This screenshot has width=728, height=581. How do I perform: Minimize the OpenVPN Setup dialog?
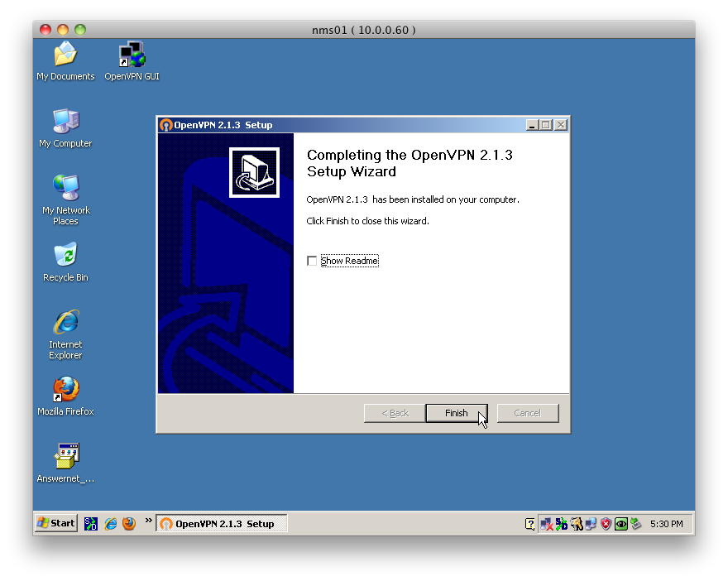point(532,125)
